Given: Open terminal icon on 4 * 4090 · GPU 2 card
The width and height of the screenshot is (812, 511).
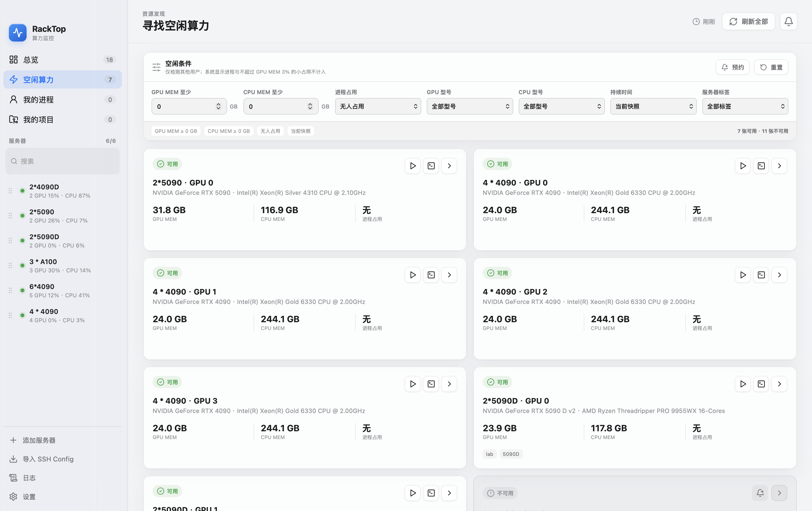Looking at the screenshot, I should click(x=761, y=275).
